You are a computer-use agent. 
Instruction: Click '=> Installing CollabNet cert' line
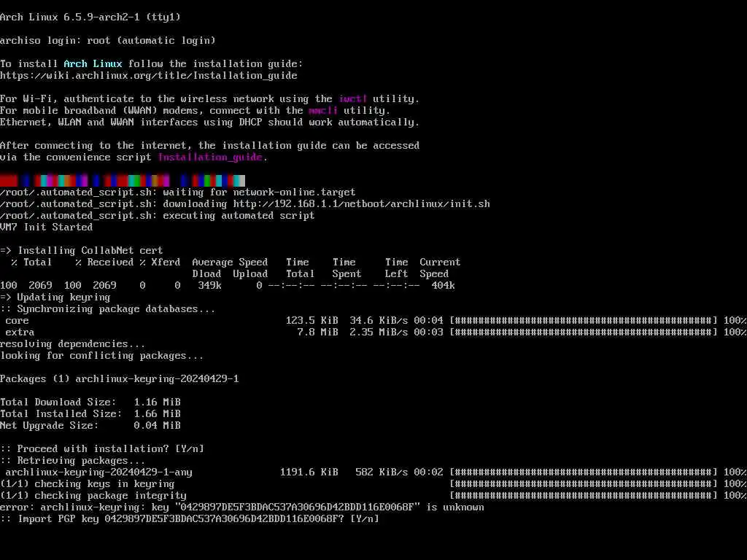[x=82, y=251]
